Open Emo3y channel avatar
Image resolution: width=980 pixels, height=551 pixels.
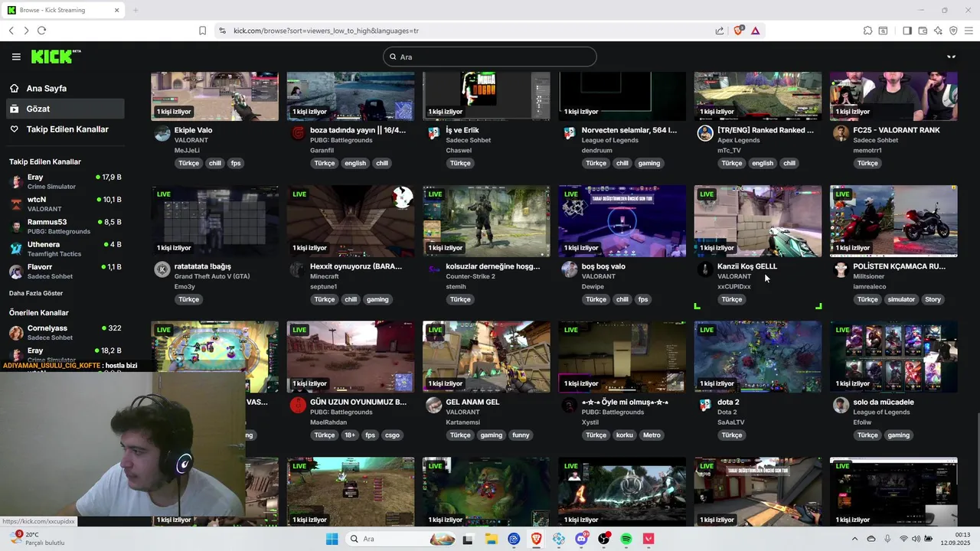(162, 269)
